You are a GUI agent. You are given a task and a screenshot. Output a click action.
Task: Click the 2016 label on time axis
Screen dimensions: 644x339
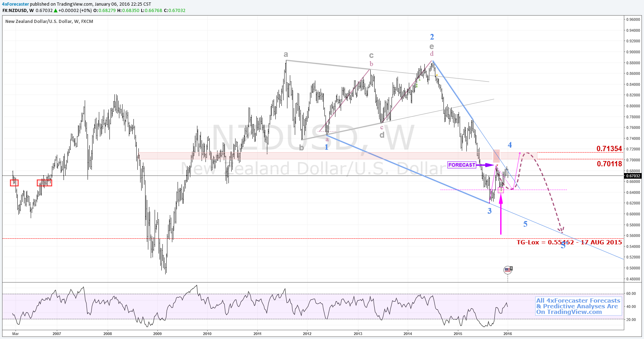508,334
